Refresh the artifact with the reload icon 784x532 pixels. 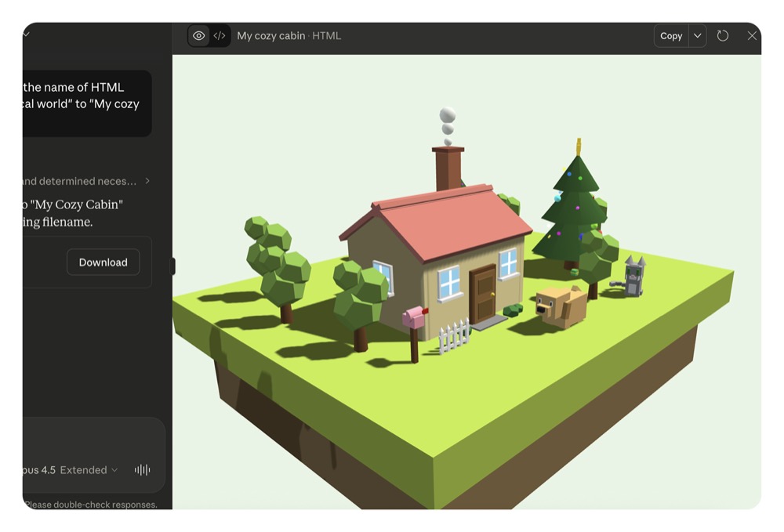(723, 35)
